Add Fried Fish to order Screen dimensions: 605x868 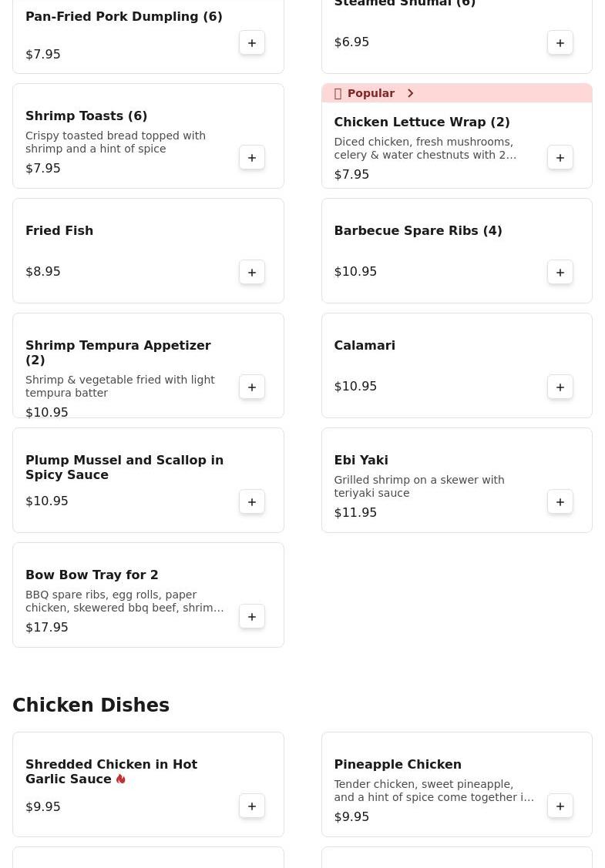coord(252,273)
